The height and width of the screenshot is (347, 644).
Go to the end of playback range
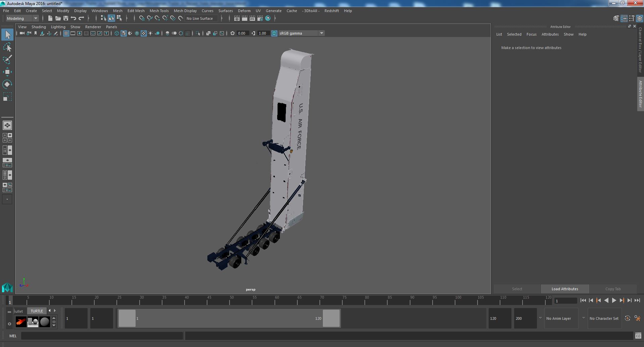[637, 301]
